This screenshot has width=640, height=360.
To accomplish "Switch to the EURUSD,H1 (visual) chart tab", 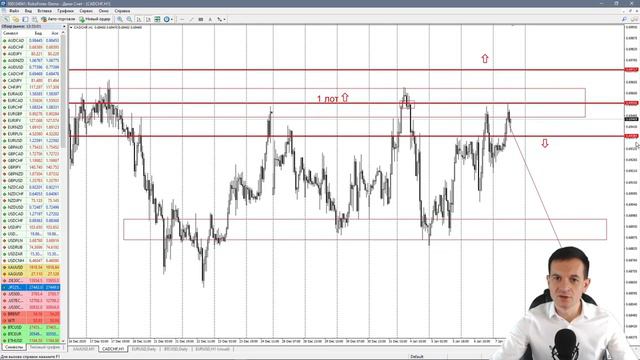I will (x=212, y=349).
